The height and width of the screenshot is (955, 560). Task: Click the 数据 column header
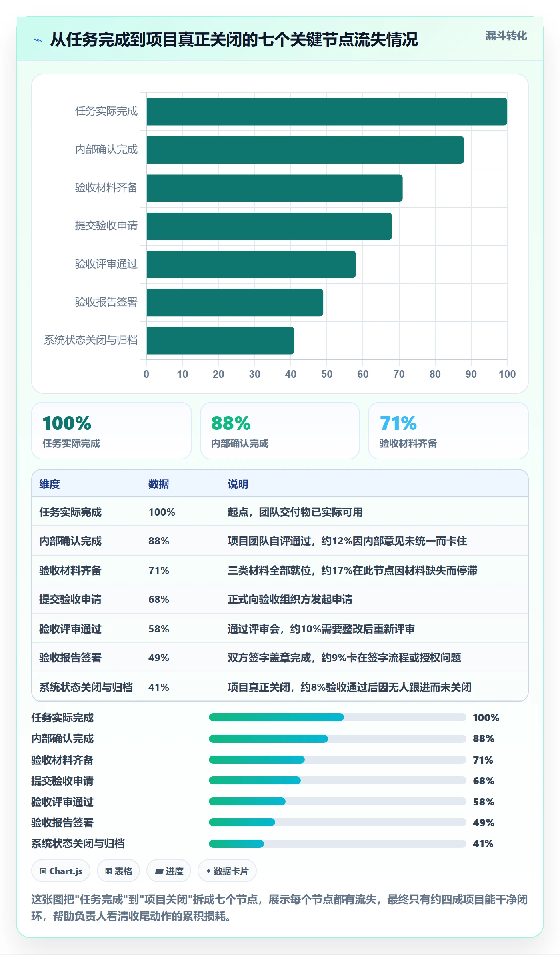click(x=159, y=484)
